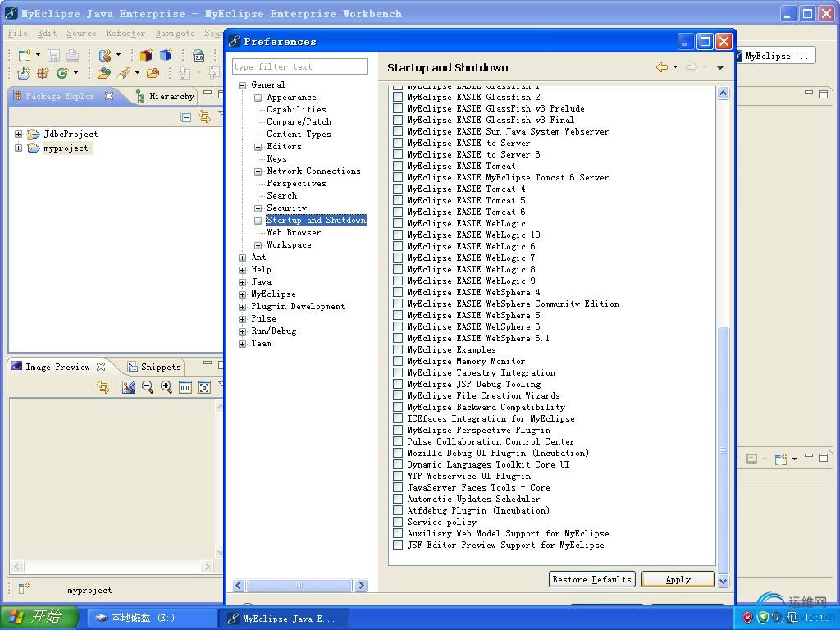Image resolution: width=840 pixels, height=630 pixels.
Task: Check MyEclipse EASIE Tomcat 6
Action: pyautogui.click(x=398, y=212)
